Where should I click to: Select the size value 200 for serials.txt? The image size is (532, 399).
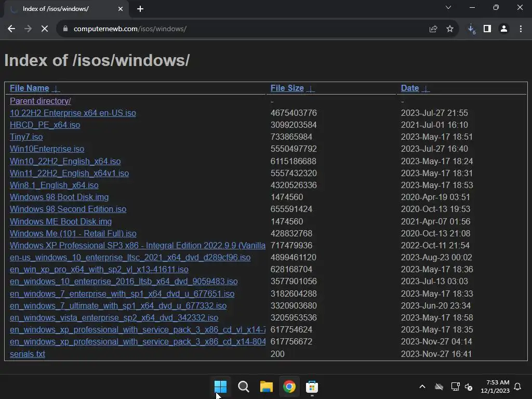277,354
